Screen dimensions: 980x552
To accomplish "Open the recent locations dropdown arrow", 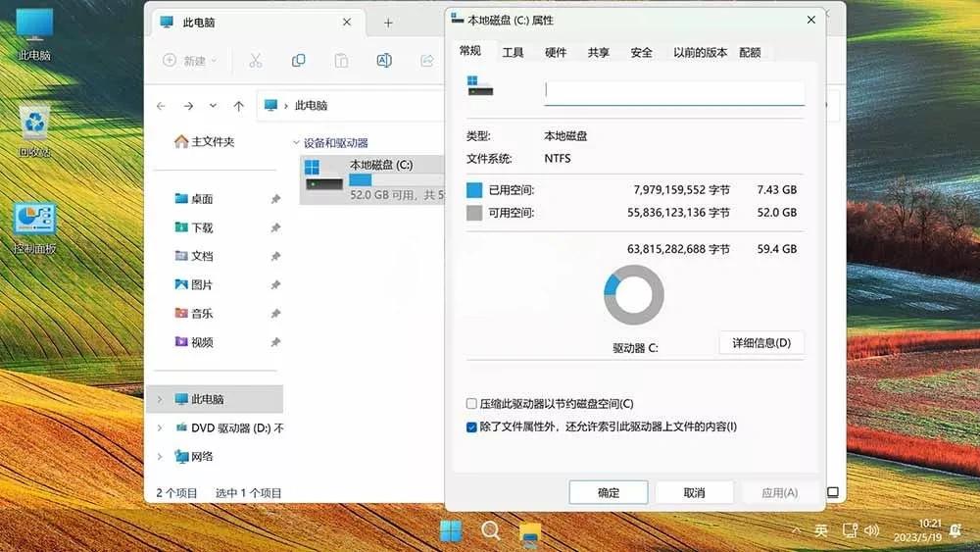I will 213,106.
